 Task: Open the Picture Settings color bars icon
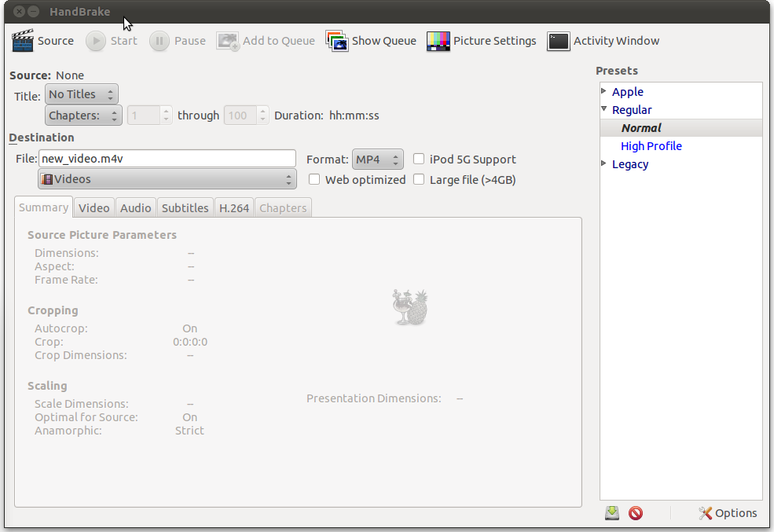point(438,41)
